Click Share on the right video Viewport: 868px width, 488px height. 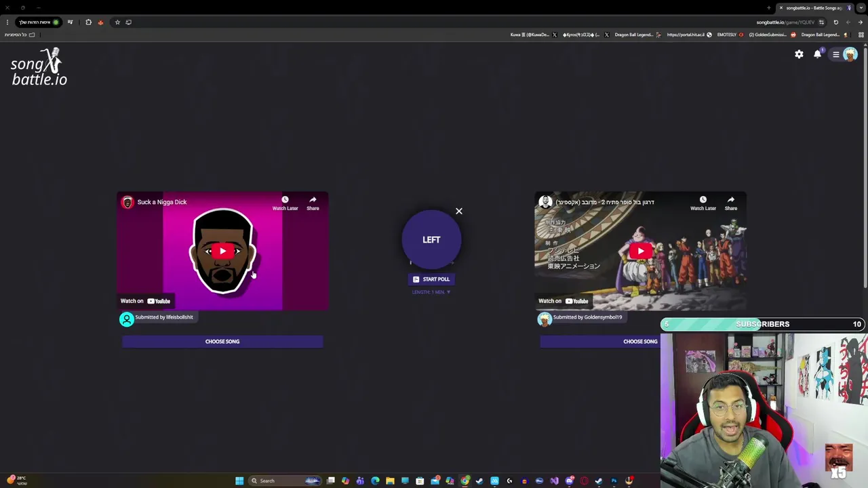point(730,203)
